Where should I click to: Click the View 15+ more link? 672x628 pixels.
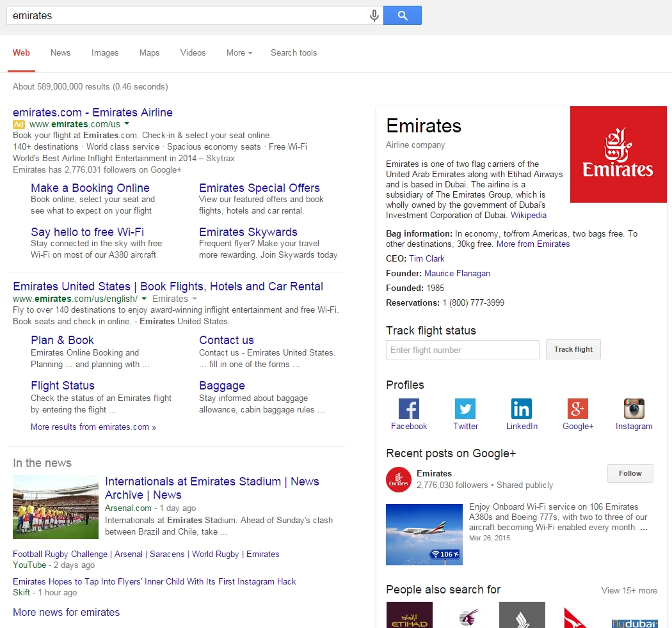pyautogui.click(x=628, y=590)
